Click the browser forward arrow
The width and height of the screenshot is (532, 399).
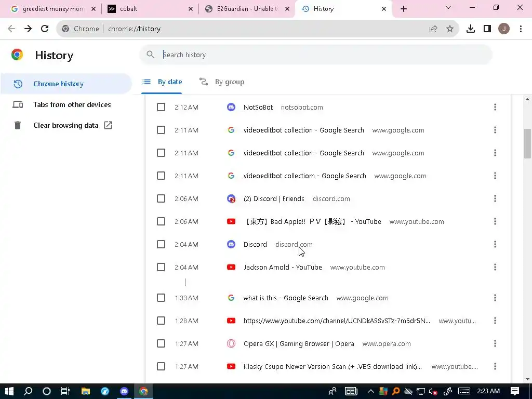(28, 29)
